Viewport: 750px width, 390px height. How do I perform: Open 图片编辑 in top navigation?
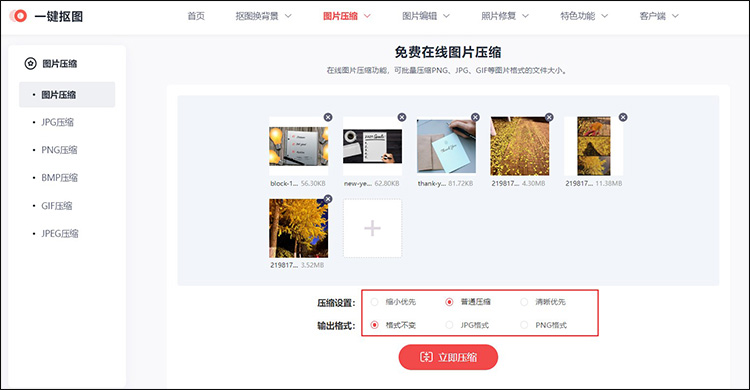[x=419, y=16]
